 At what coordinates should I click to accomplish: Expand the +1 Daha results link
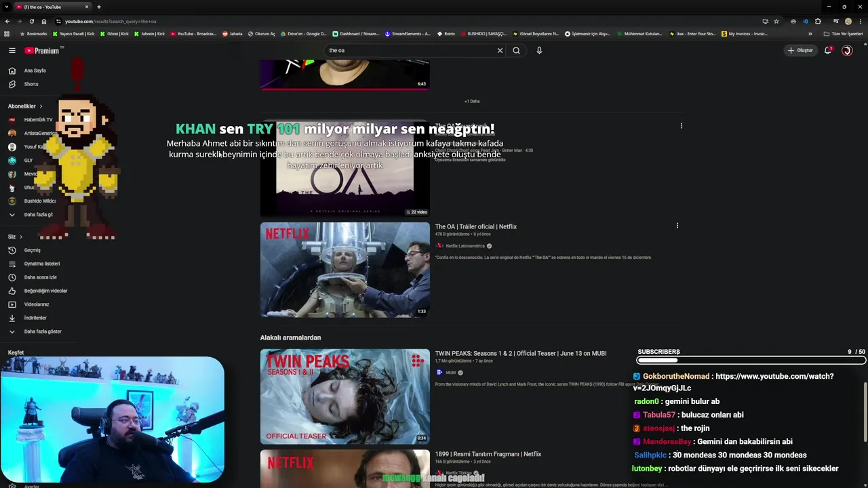pos(472,101)
